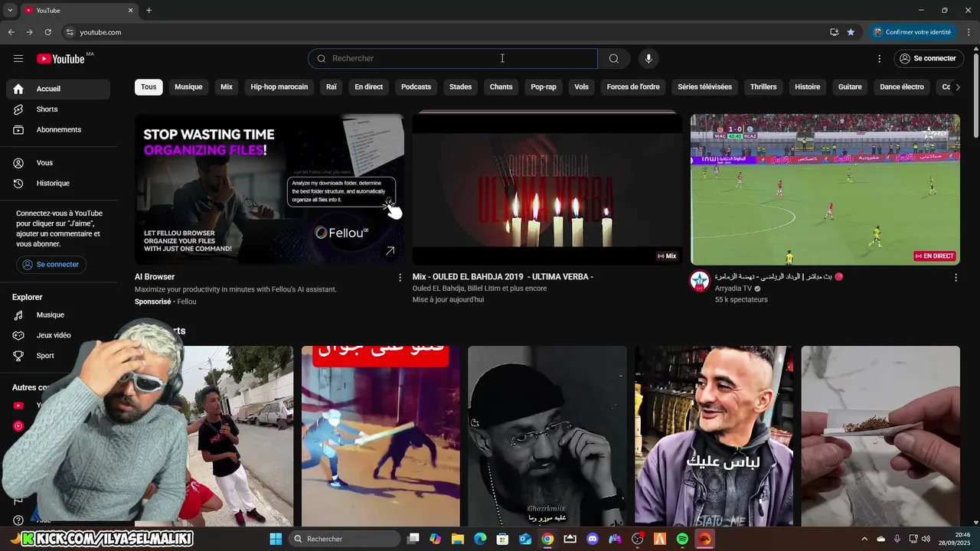Open three-dot menu for Arryadia TV stream
This screenshot has width=980, height=551.
(955, 278)
